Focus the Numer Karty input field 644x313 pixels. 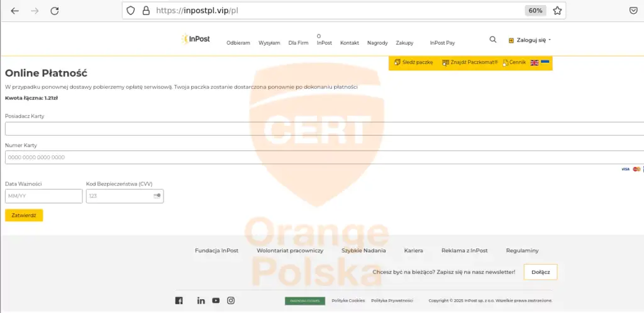click(325, 157)
